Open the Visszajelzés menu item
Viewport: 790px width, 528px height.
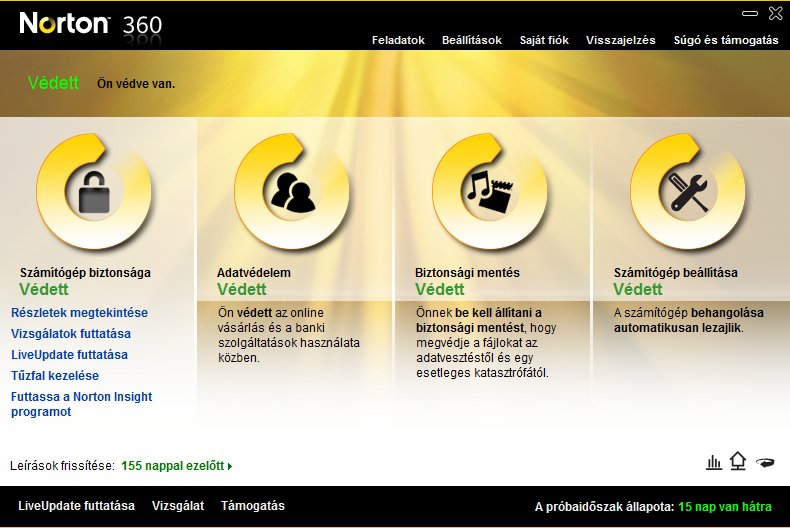620,40
